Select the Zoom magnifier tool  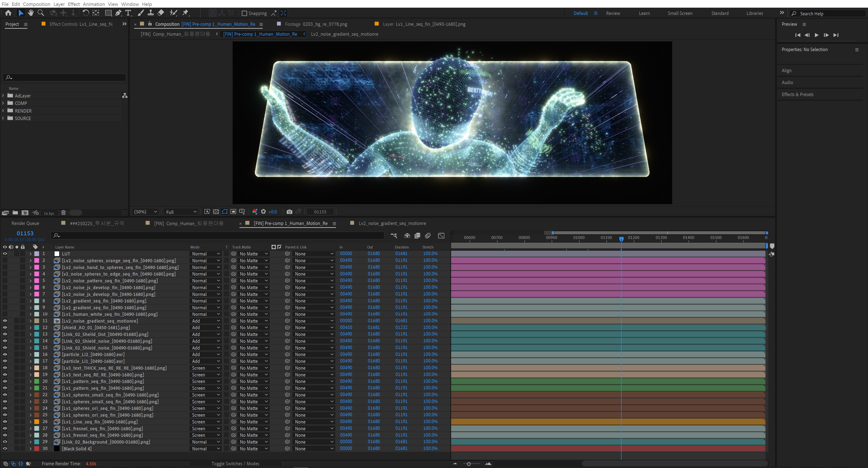tap(41, 13)
